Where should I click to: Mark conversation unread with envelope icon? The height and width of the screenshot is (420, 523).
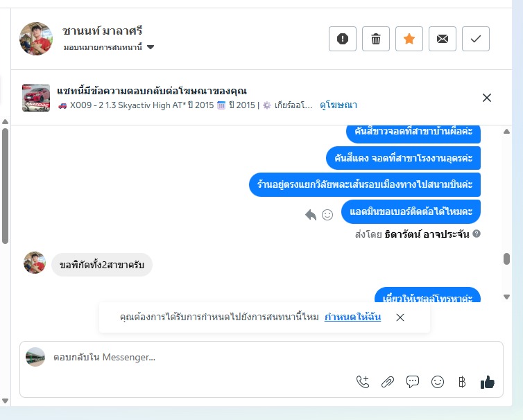(x=443, y=39)
